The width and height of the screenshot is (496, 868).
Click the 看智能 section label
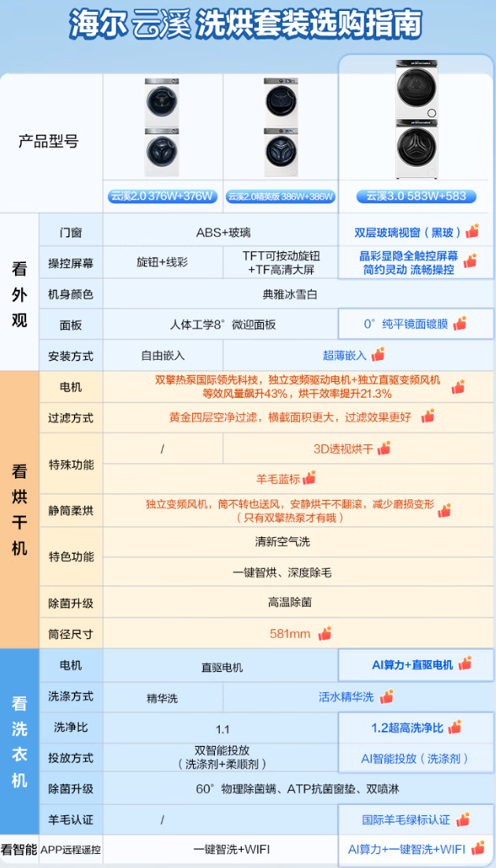point(19,850)
